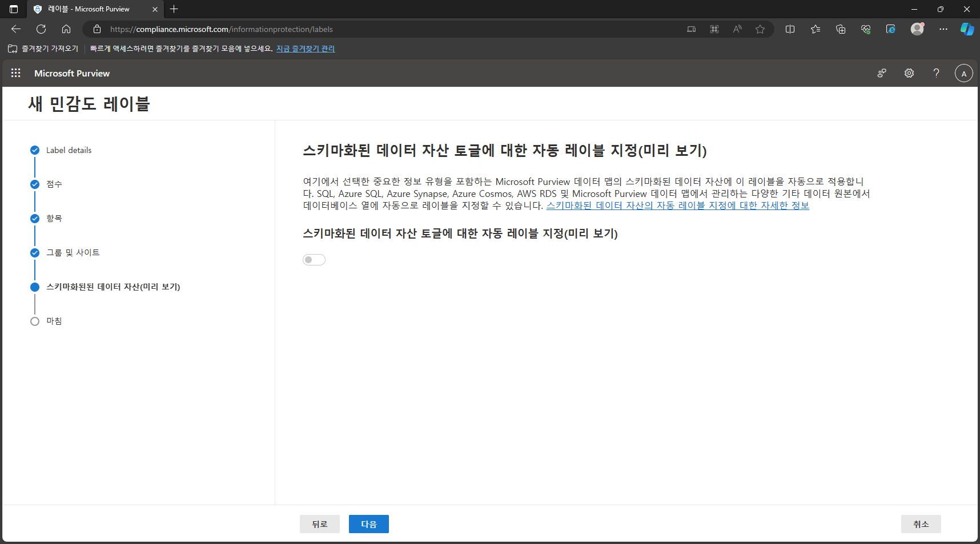Open the Microsoft Purview app launcher grid

click(x=15, y=73)
